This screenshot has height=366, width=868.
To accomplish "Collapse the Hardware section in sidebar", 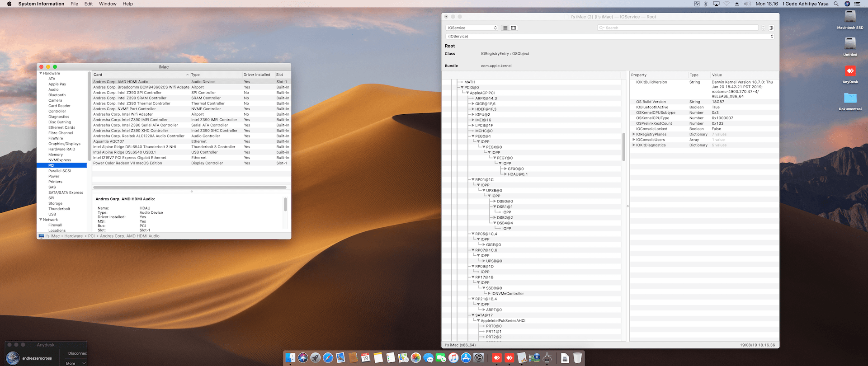I will tap(41, 73).
